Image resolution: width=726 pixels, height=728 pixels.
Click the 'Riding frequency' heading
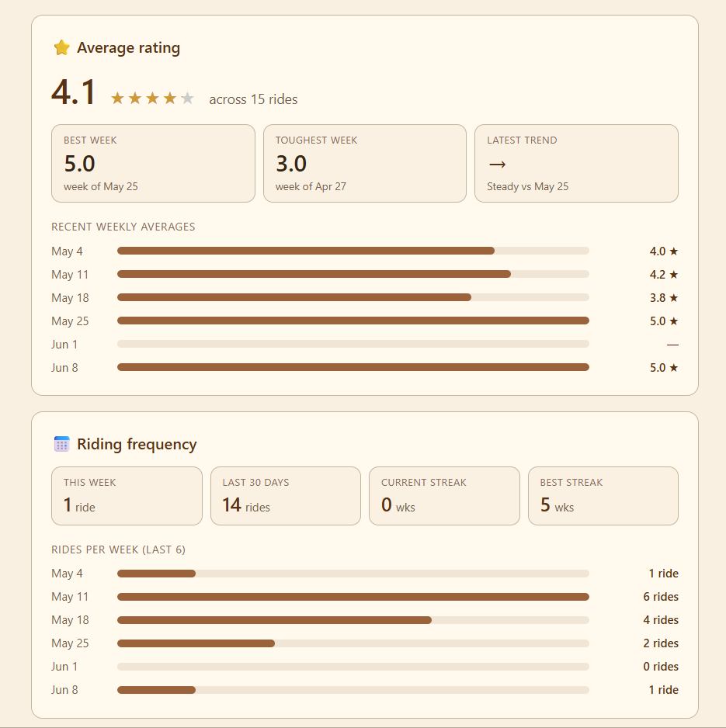coord(137,444)
